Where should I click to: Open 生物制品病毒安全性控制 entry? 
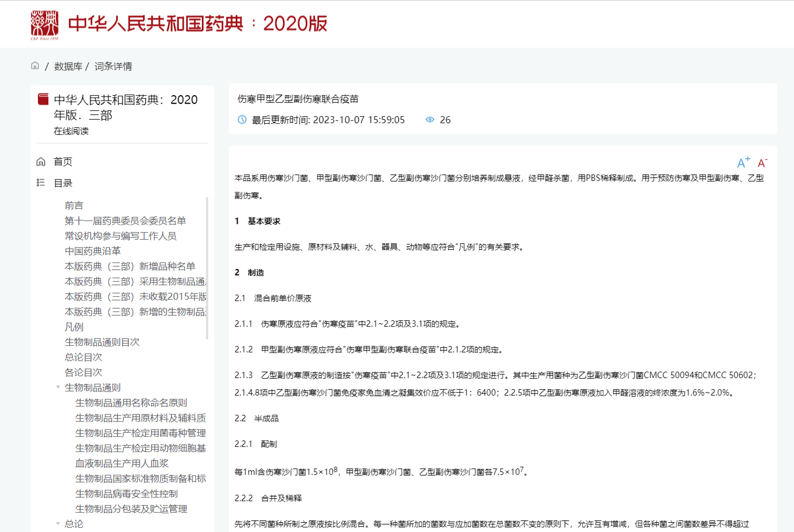click(127, 494)
